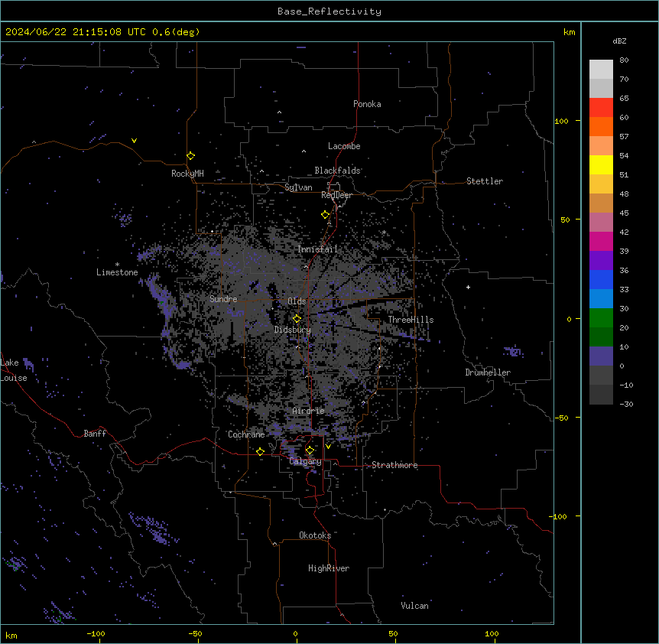Click the -30 value on dBZ scale
Viewport: 659px width, 644px height.
[x=626, y=405]
